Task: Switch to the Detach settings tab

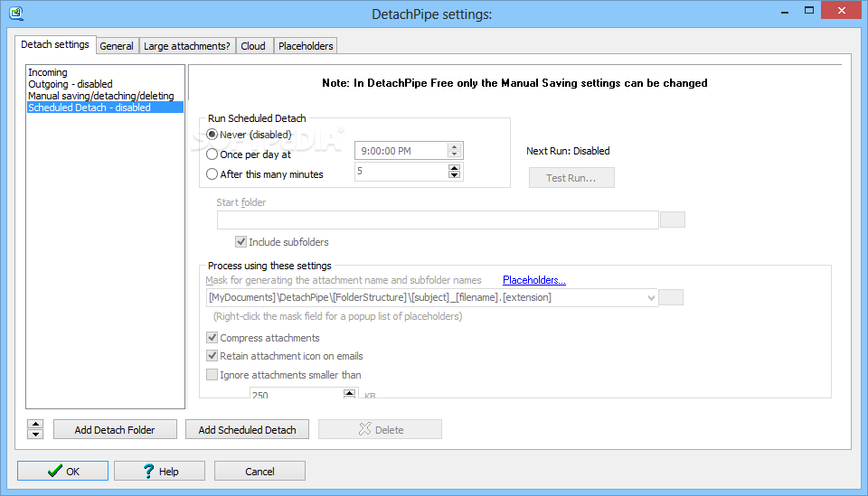Action: [x=55, y=44]
